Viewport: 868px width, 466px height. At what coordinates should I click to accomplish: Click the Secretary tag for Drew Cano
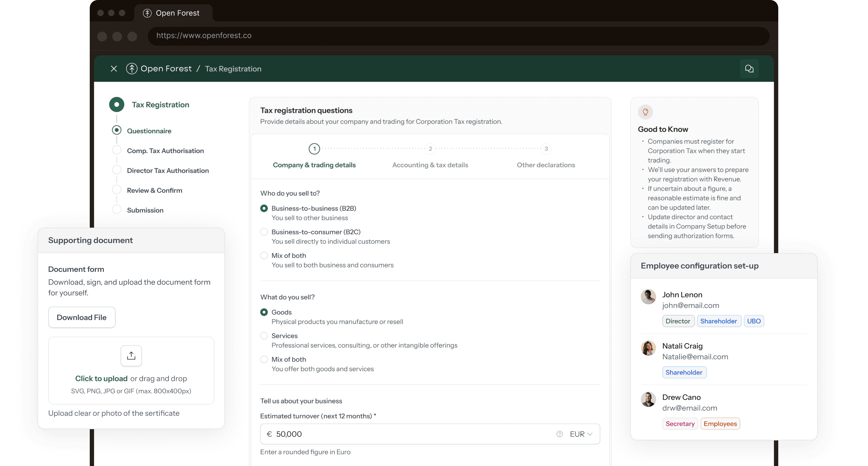(680, 423)
